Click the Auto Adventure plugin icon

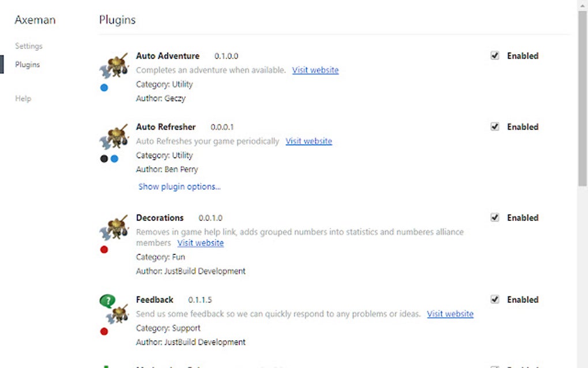pyautogui.click(x=114, y=66)
